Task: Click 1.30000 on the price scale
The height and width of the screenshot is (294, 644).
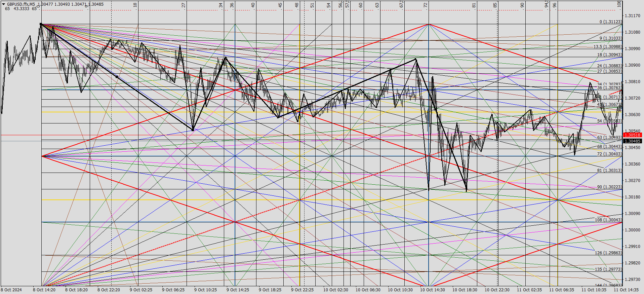Action: [x=632, y=230]
